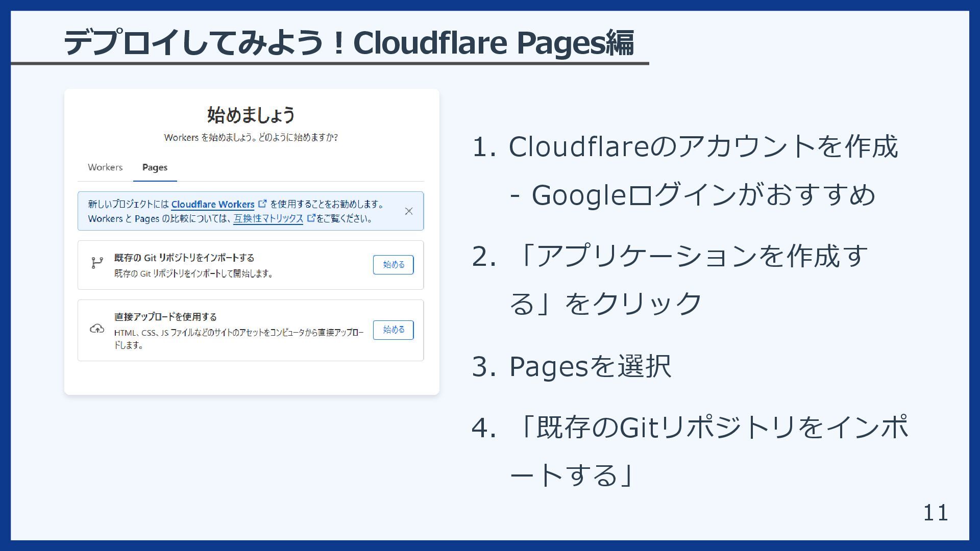980x551 pixels.
Task: Select the Pages tab
Action: click(x=155, y=167)
